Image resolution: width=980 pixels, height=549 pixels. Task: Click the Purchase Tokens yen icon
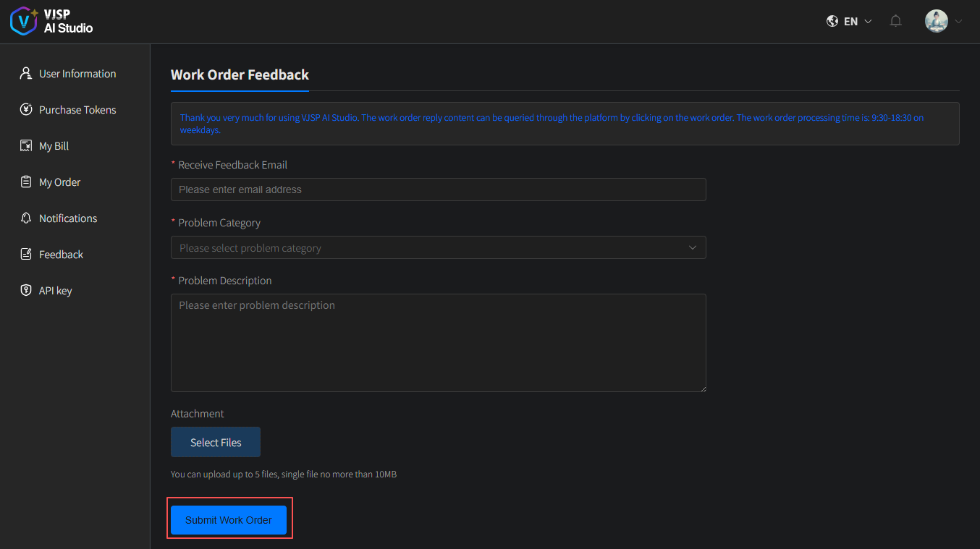26,110
